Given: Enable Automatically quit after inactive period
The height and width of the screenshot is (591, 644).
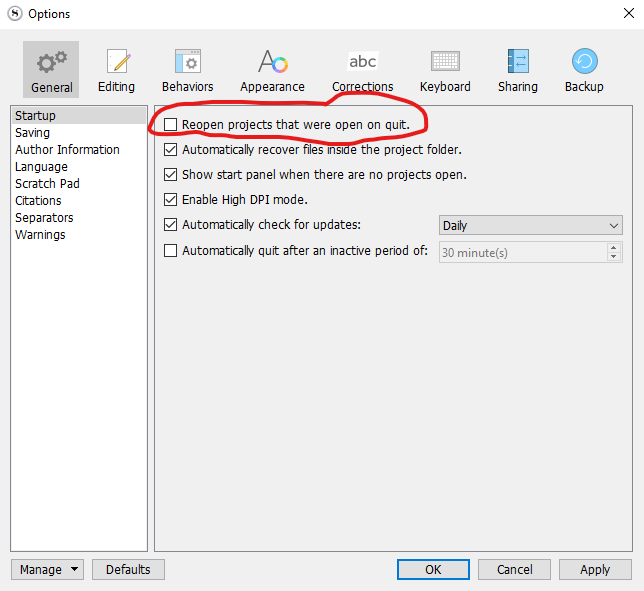Looking at the screenshot, I should coord(171,251).
